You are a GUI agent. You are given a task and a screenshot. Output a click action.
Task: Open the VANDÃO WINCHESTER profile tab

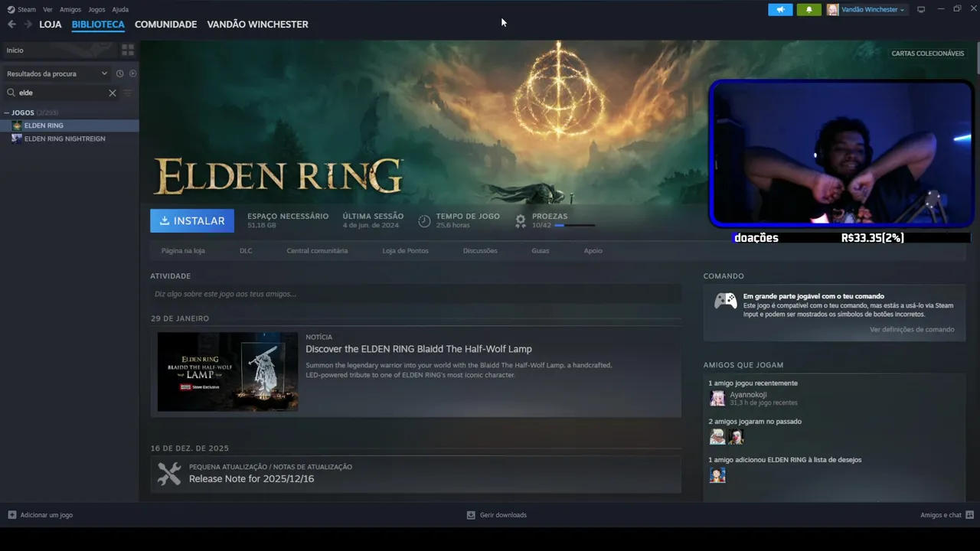pyautogui.click(x=257, y=24)
